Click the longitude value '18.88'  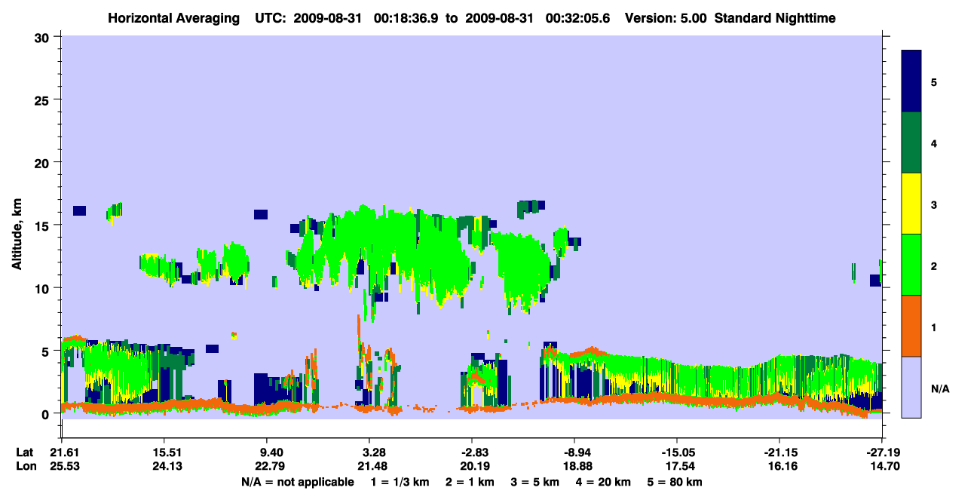[574, 466]
